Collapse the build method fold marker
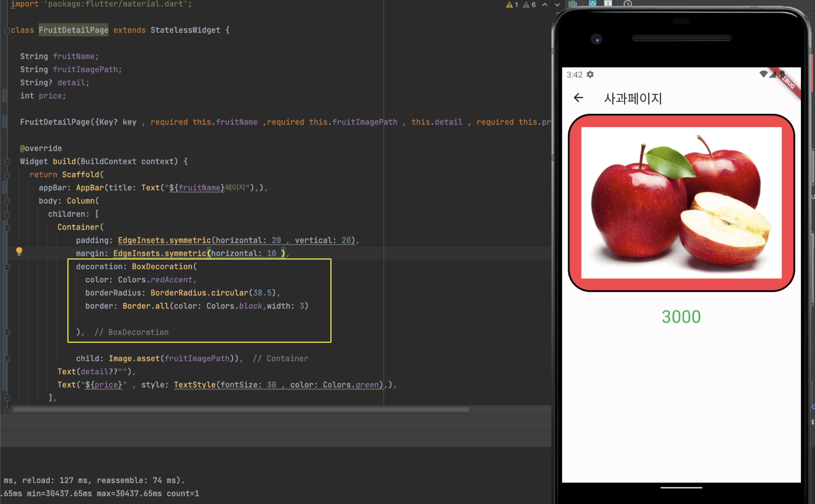 7,162
